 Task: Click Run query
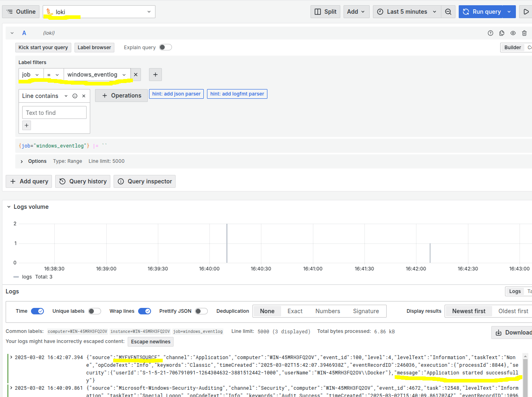[482, 12]
